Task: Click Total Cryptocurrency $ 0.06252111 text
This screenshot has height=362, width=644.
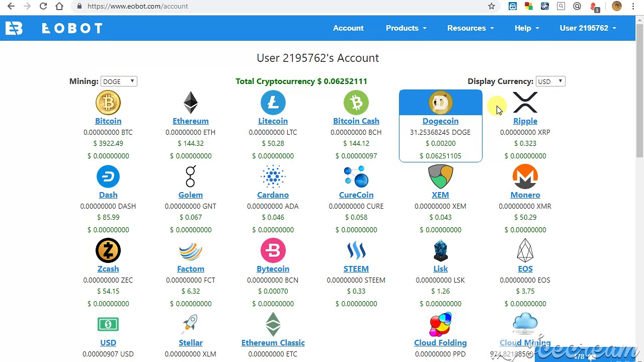Action: pos(301,81)
